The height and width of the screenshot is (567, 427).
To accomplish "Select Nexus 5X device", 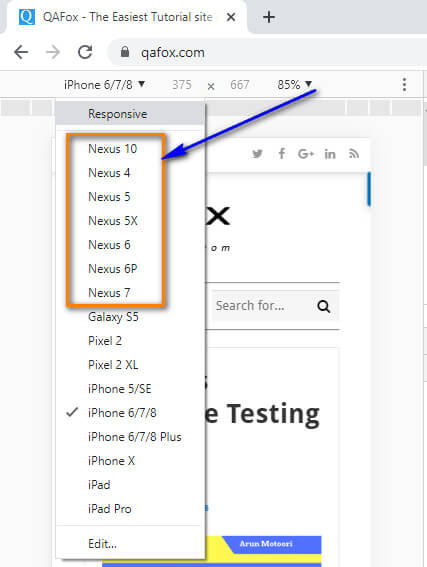I will [x=130, y=221].
